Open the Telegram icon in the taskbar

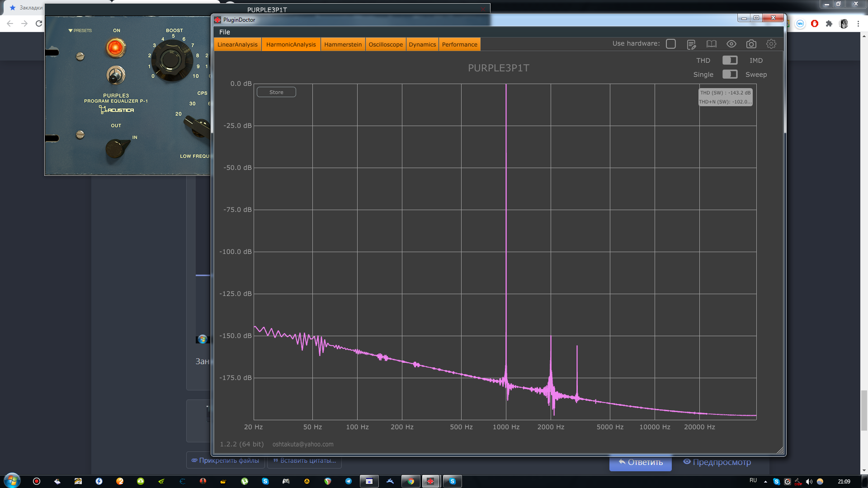348,481
